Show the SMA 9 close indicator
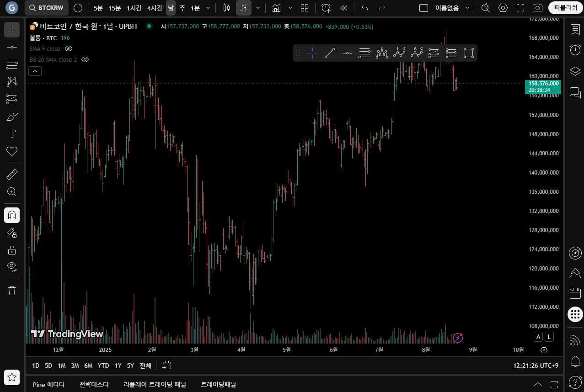The image size is (584, 392). click(x=69, y=48)
